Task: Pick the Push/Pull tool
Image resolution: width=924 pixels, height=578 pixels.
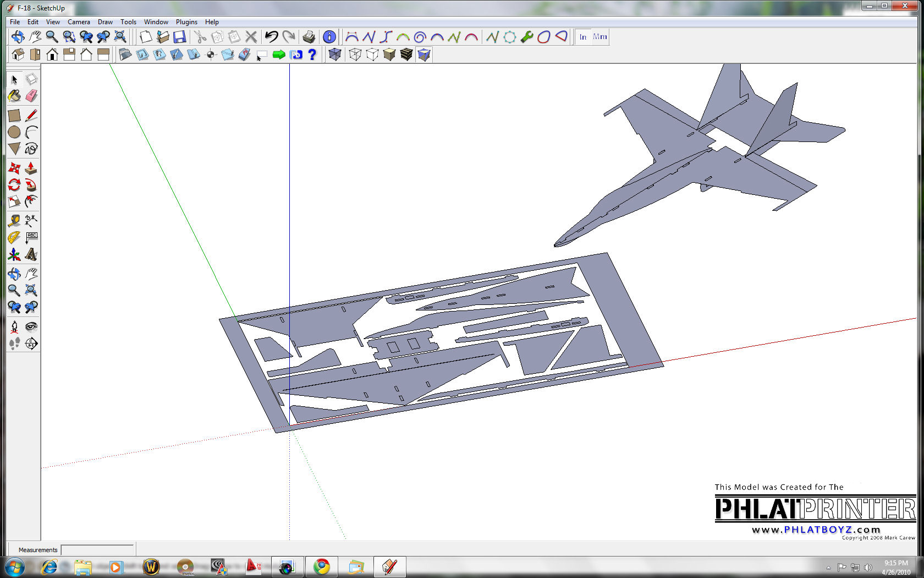Action: pos(31,168)
